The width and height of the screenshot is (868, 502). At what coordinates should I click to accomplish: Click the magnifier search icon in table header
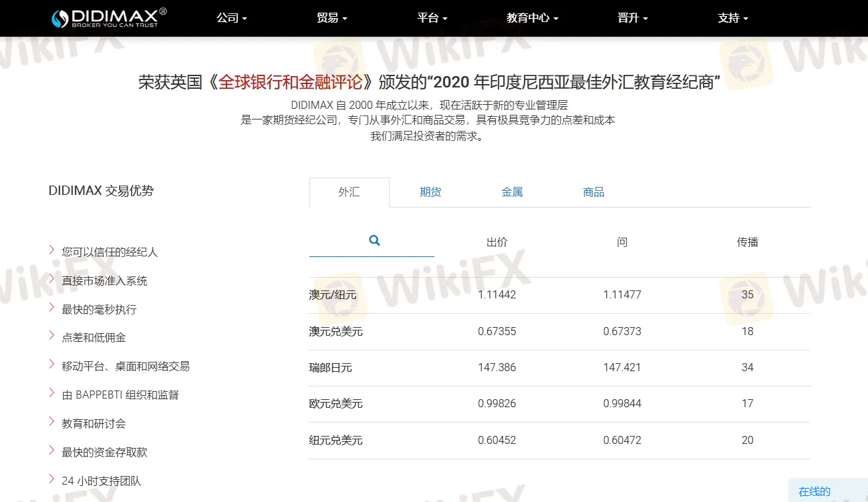[x=374, y=240]
